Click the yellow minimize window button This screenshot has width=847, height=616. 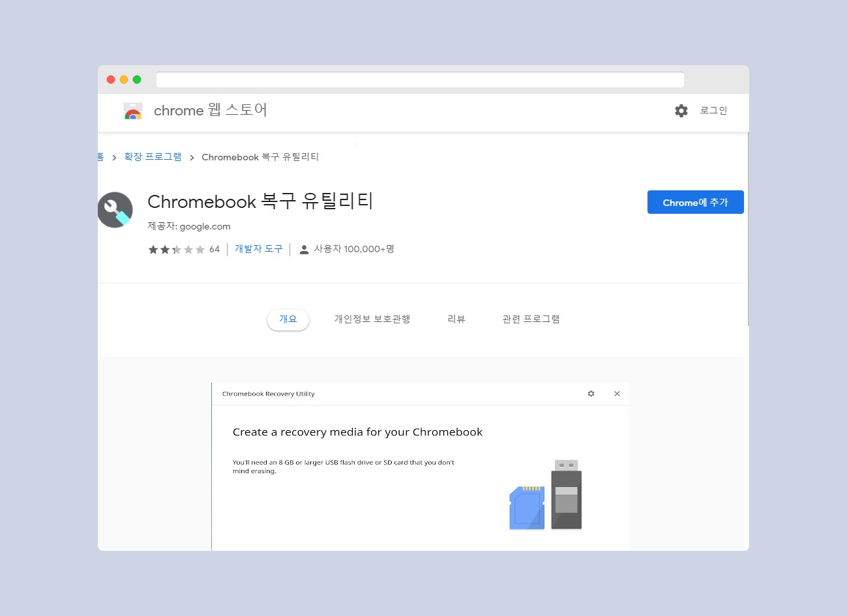pos(124,80)
